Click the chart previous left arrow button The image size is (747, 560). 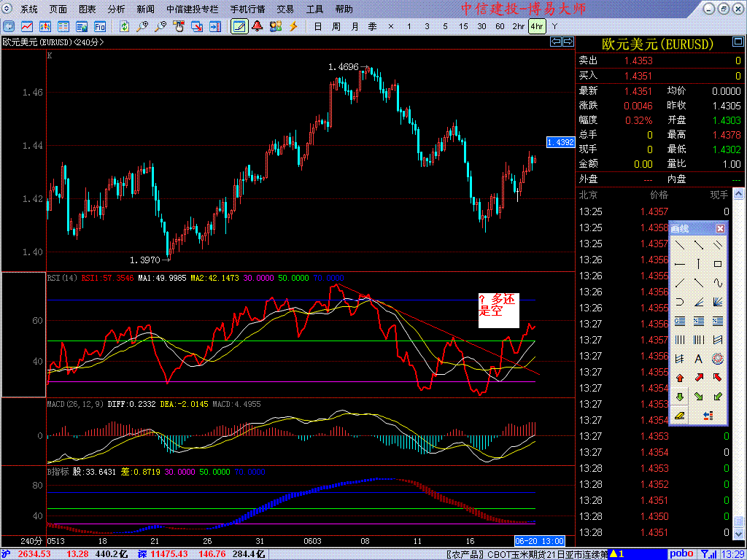[555, 42]
